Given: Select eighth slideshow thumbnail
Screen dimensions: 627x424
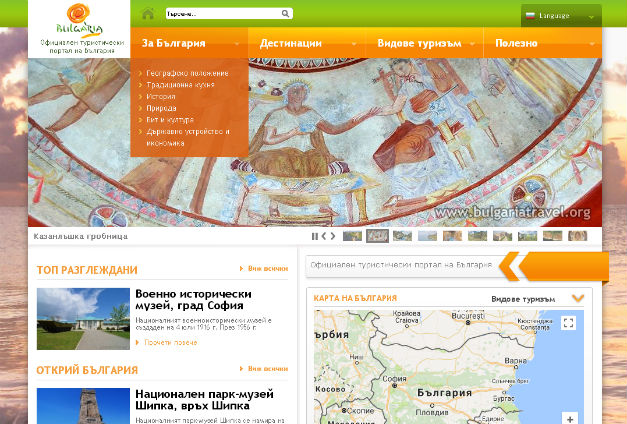Looking at the screenshot, I should pos(527,236).
